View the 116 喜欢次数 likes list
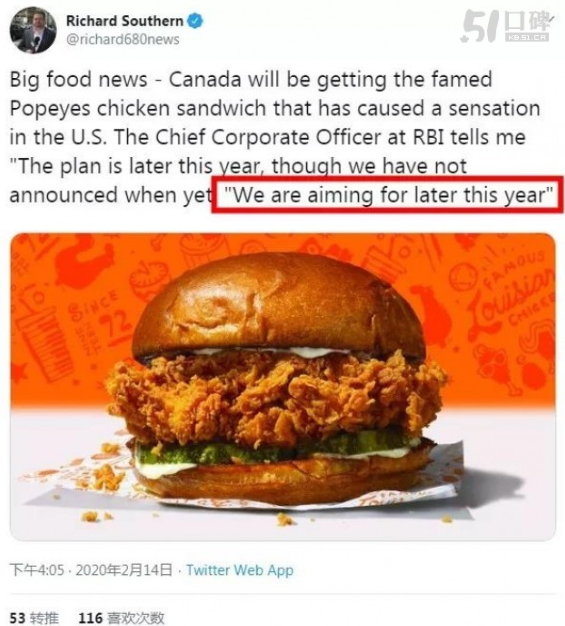 121,618
